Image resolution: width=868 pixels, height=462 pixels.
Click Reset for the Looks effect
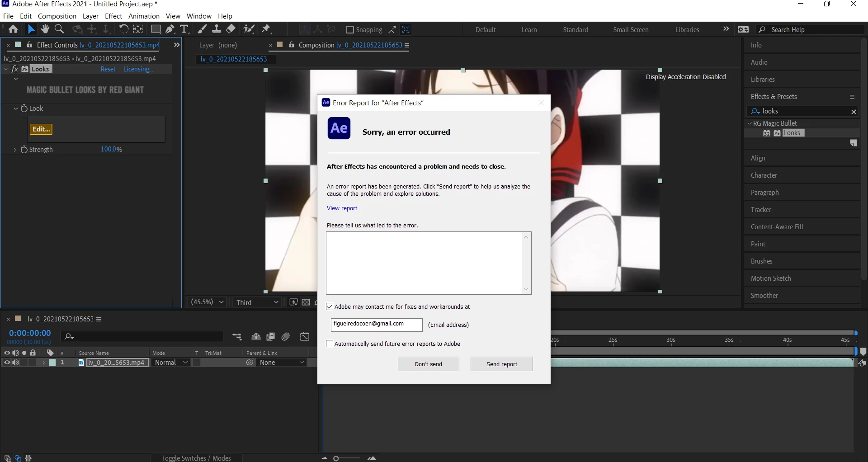point(108,69)
